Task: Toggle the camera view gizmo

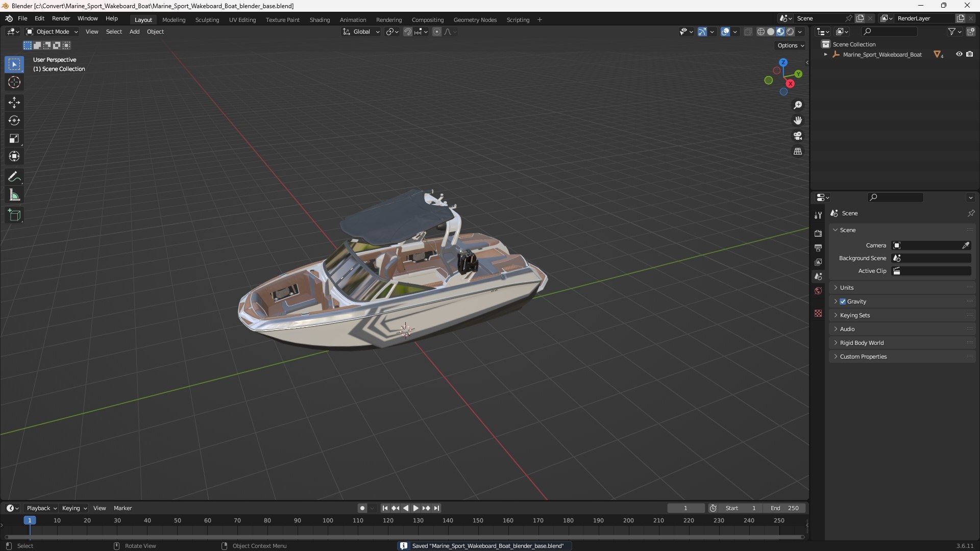Action: click(798, 136)
